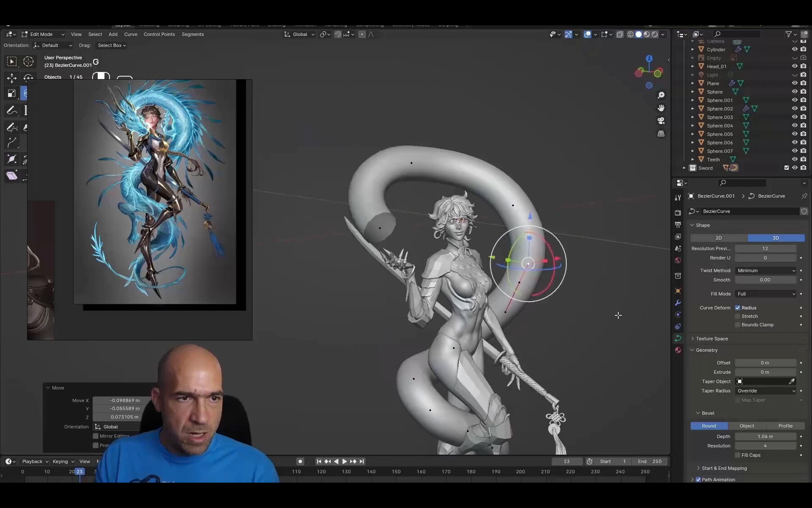Open the Modifiers wrench tab
The width and height of the screenshot is (812, 508).
[678, 303]
